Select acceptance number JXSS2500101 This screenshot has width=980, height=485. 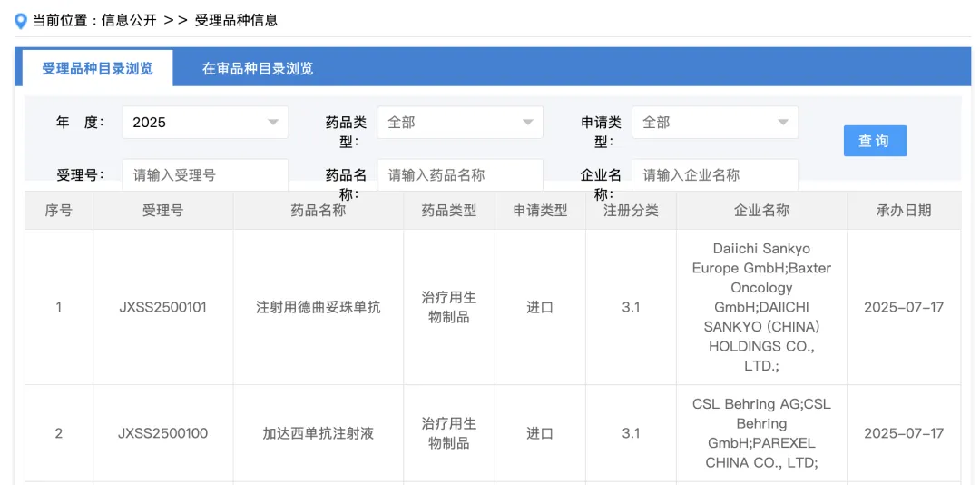[x=162, y=307]
